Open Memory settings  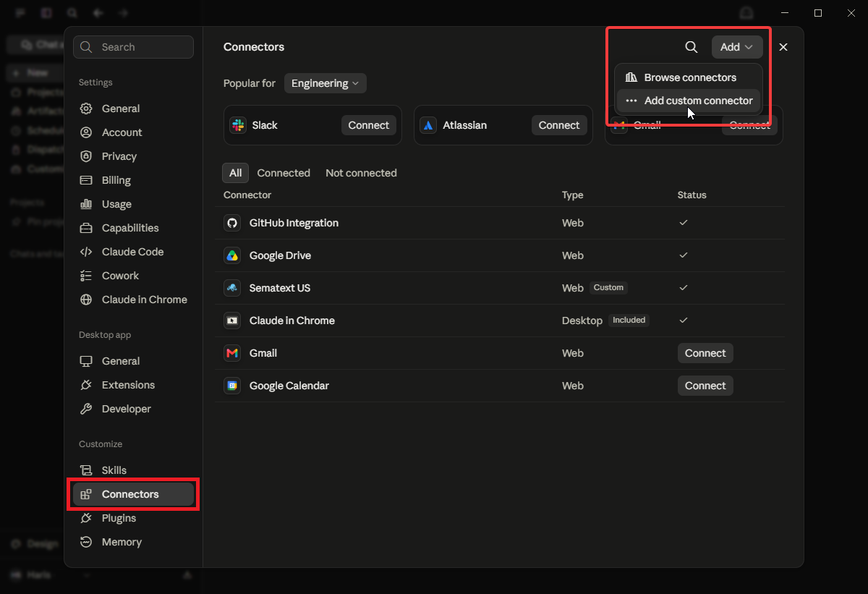[x=133, y=542]
